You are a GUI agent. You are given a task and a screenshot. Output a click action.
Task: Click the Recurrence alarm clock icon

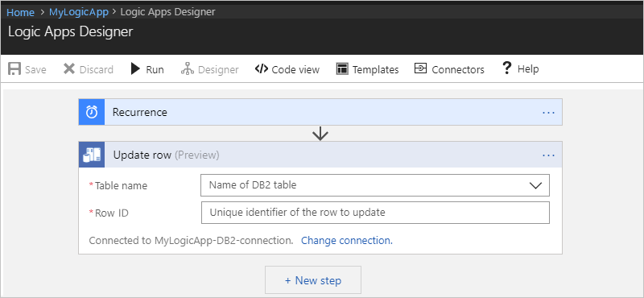coord(92,112)
